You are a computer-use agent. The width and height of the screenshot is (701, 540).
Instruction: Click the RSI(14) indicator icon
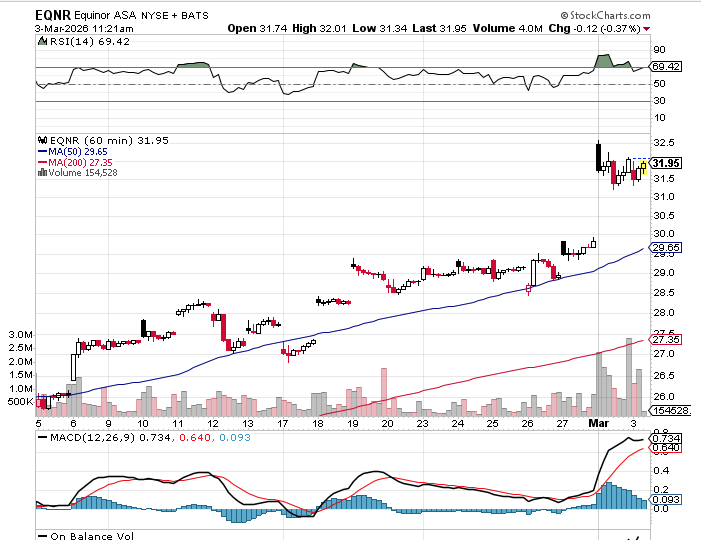point(42,42)
